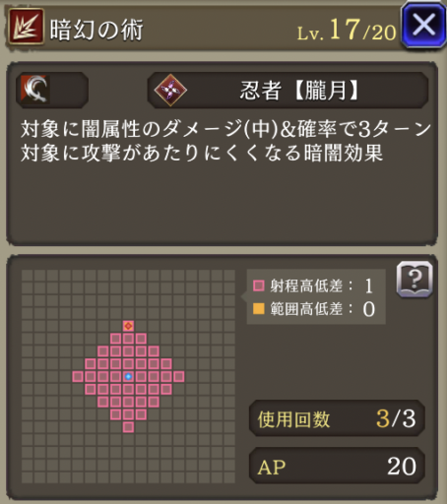The width and height of the screenshot is (447, 504).
Task: Open the help book icon with question mark
Action: pyautogui.click(x=415, y=280)
